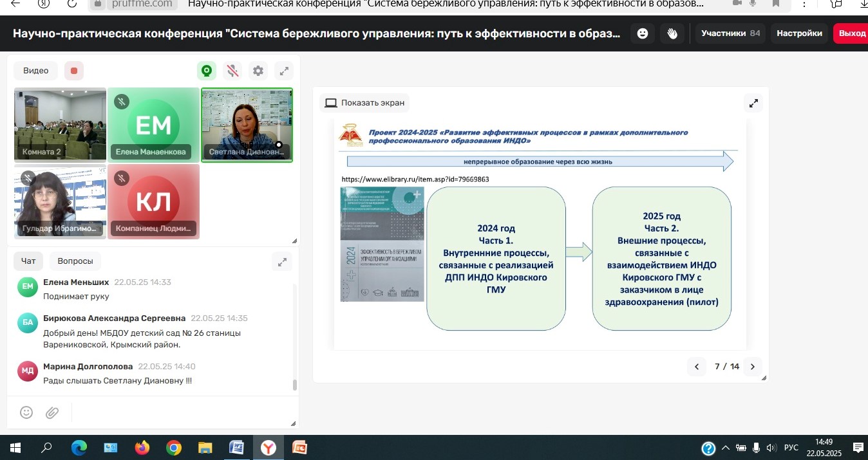Open Yandex Browser from the taskbar

click(268, 448)
